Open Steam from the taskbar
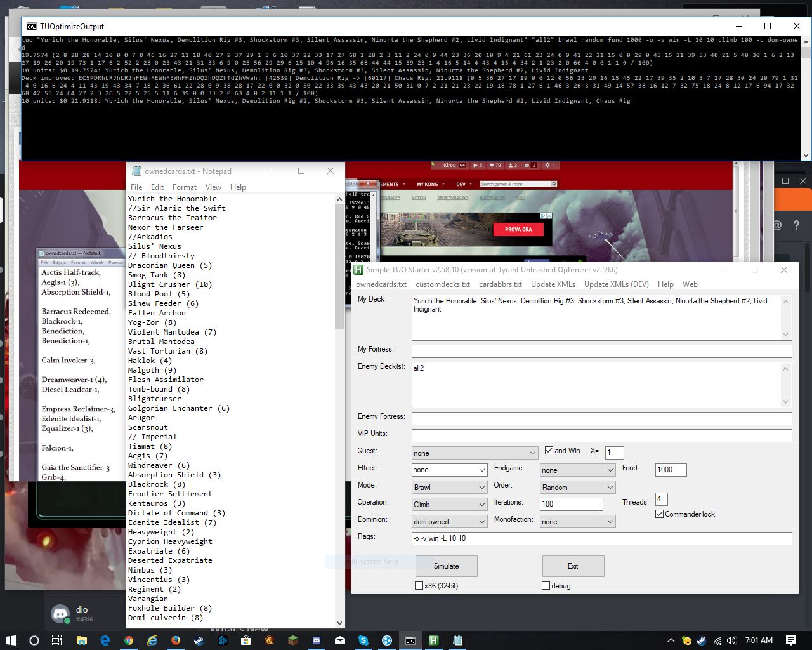Screen dimensions: 812x650 click(199, 640)
